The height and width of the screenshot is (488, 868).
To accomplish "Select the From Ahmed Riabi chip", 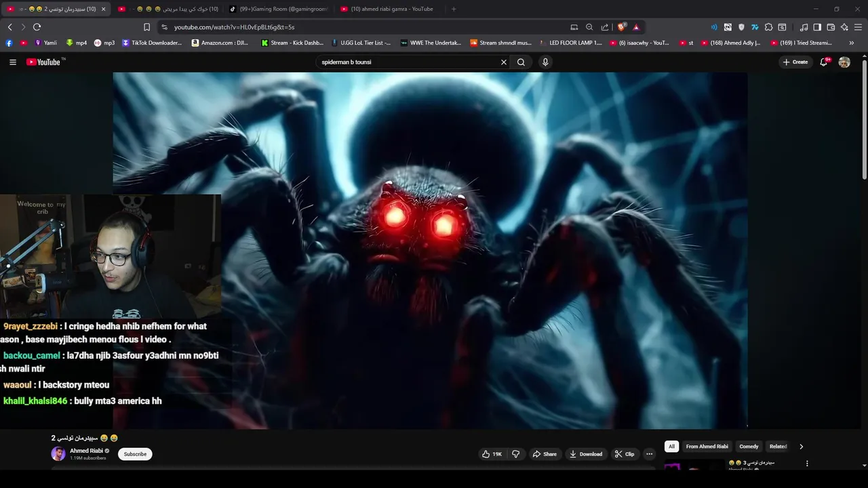I will (707, 447).
